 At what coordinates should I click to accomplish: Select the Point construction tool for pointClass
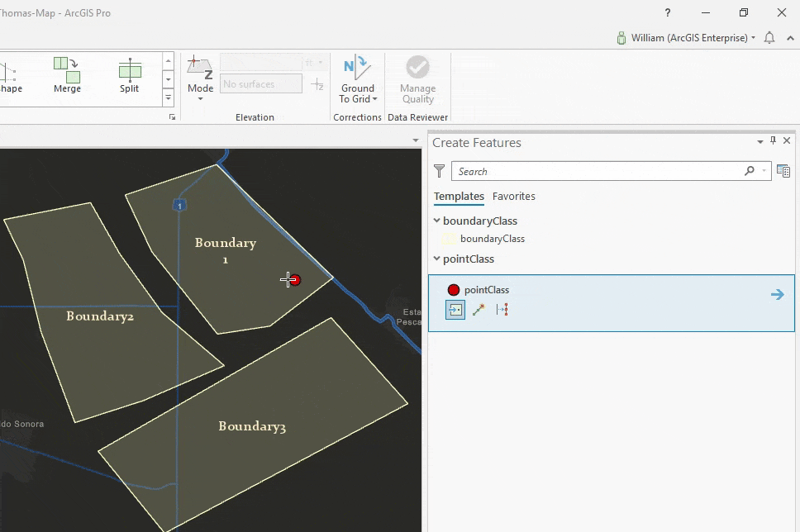point(455,310)
